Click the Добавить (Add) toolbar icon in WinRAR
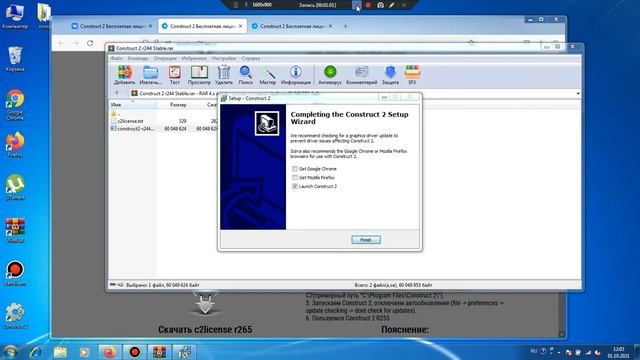The image size is (640, 360). pyautogui.click(x=124, y=75)
